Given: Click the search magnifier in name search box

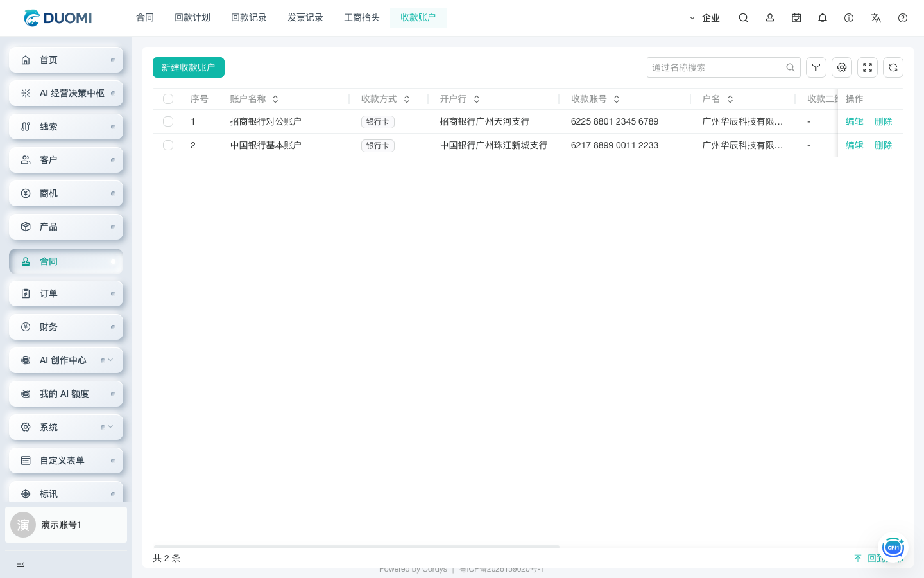Looking at the screenshot, I should pyautogui.click(x=791, y=67).
